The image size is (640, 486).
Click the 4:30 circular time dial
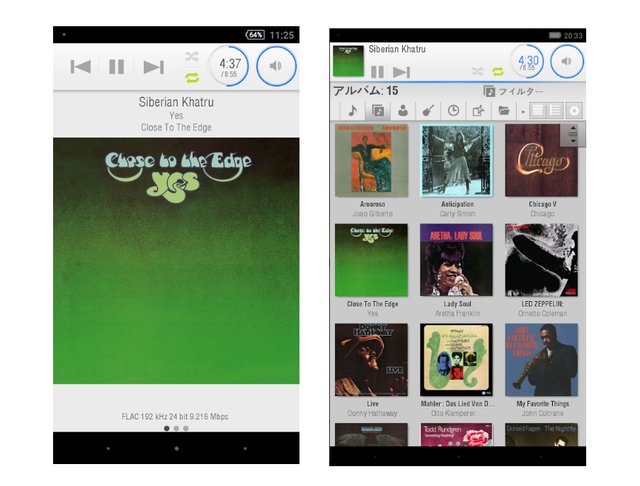click(528, 62)
